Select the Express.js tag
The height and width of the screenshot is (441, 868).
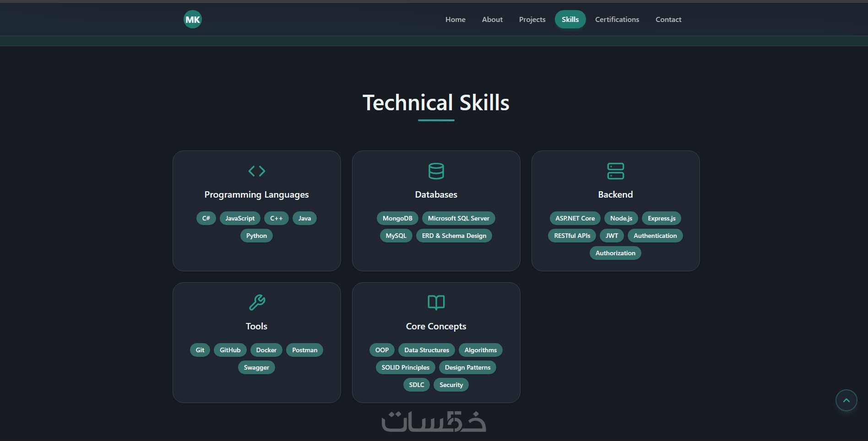662,218
